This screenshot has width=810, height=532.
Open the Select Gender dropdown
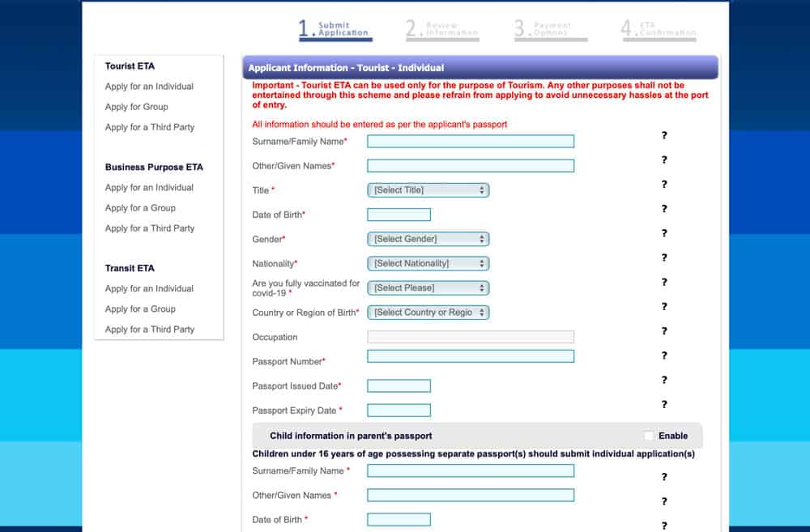tap(428, 239)
